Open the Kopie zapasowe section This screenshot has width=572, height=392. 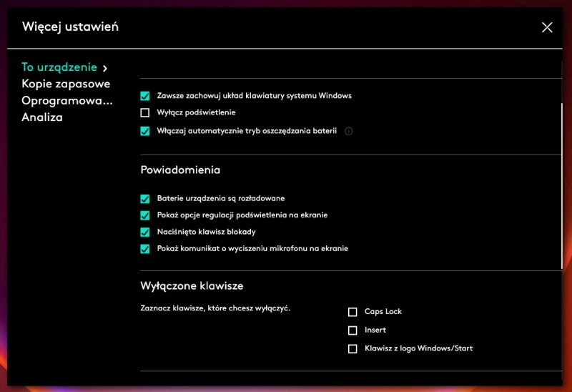(66, 84)
